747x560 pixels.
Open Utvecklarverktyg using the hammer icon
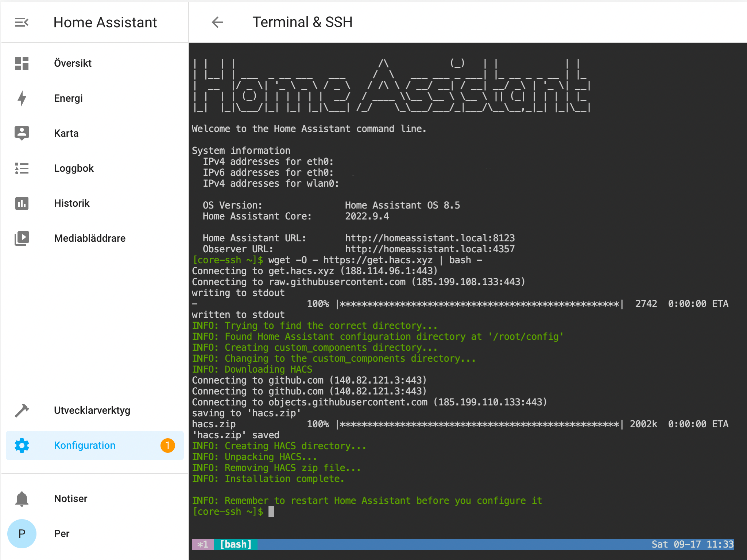(22, 410)
